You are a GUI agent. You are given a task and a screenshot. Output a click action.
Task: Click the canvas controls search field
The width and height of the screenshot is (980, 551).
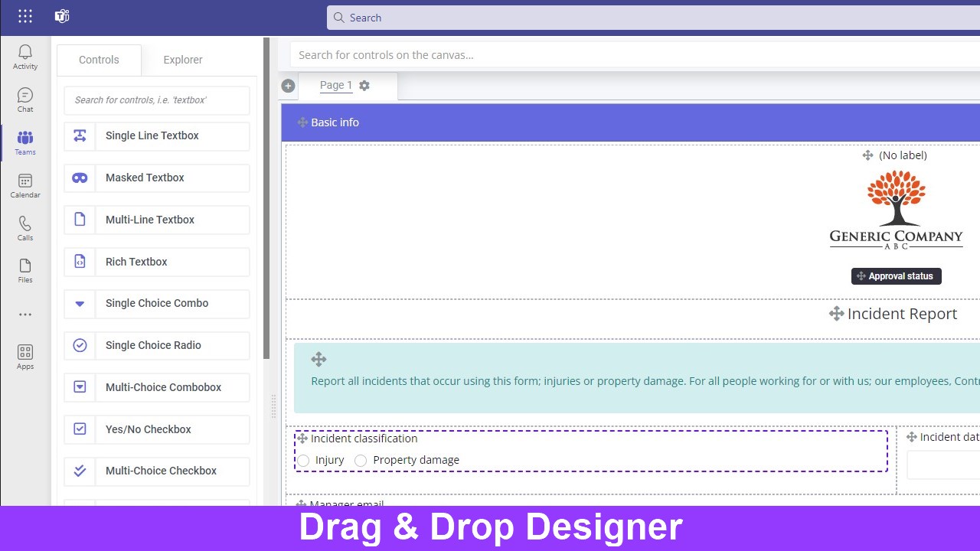(x=635, y=55)
